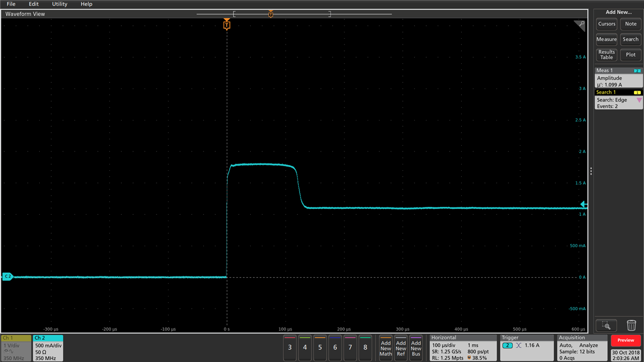Click Add New Bus

click(416, 348)
